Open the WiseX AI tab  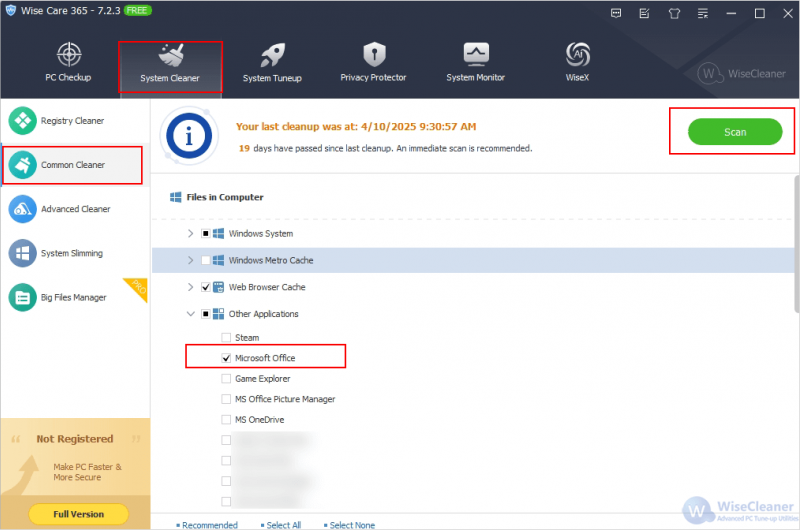(x=578, y=62)
